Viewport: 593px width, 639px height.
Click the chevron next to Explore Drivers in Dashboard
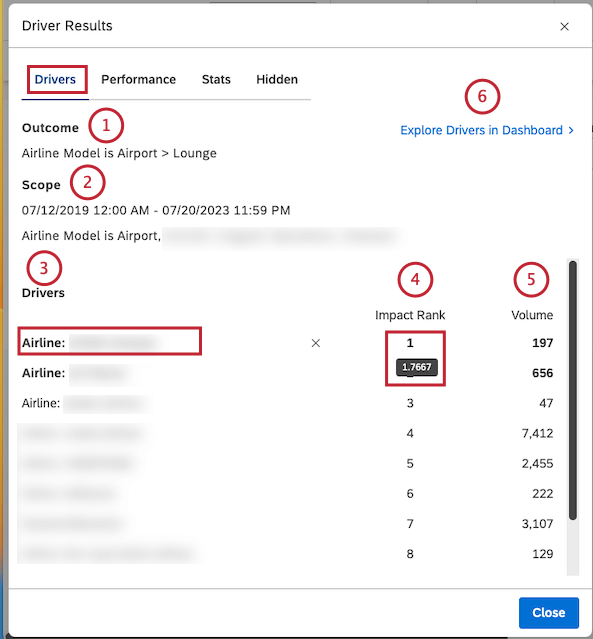click(571, 130)
